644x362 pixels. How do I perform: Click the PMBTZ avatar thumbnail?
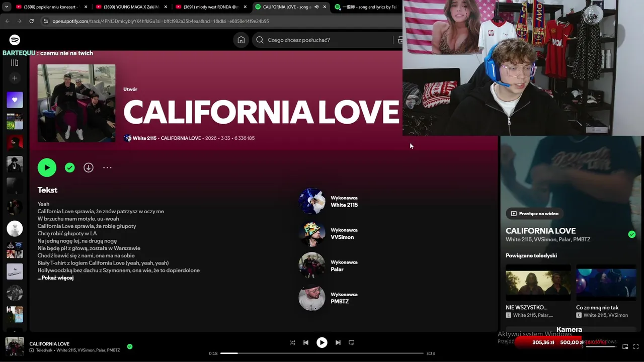point(312,298)
